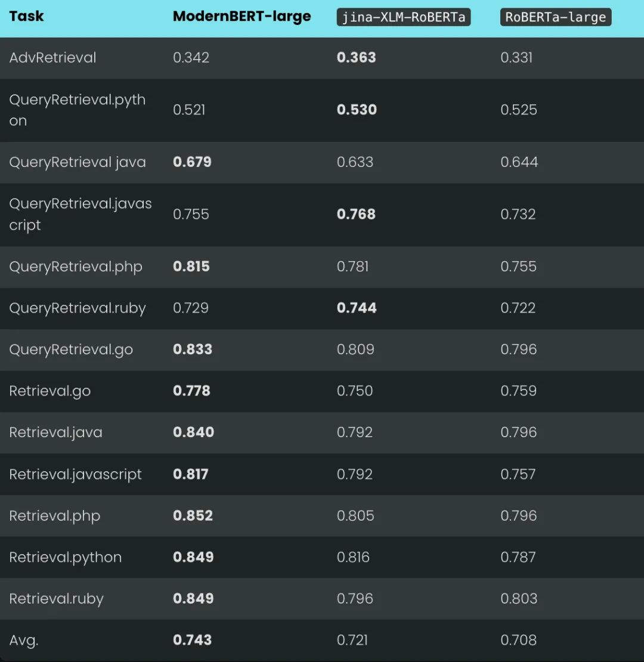Select bold 0.778 in Retrieval.go row
644x662 pixels.
(191, 391)
